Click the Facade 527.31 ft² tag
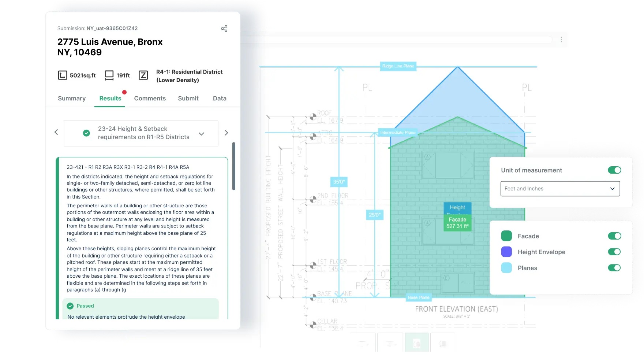Image resolution: width=644 pixels, height=363 pixels. pos(457,223)
